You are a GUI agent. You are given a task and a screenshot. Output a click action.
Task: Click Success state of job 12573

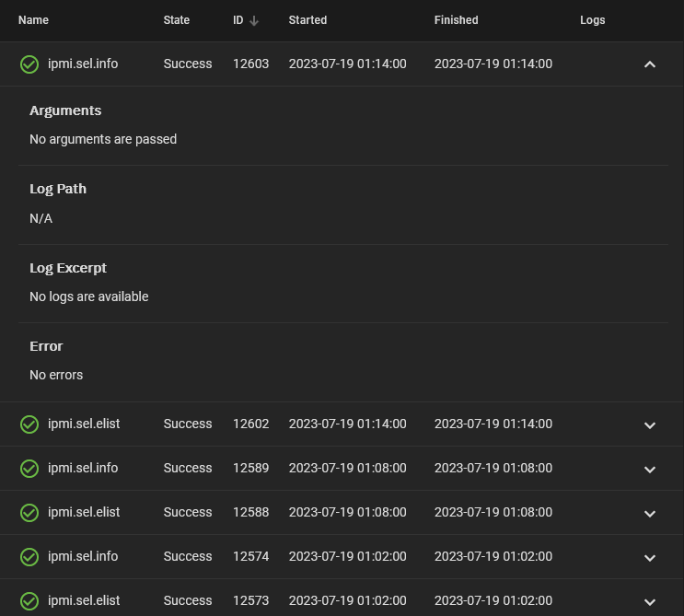tap(188, 600)
